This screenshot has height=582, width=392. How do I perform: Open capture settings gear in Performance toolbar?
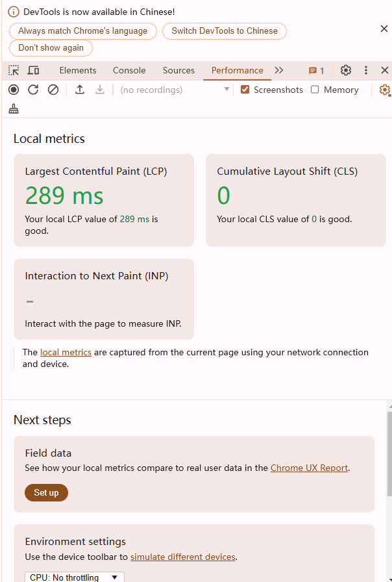coord(385,90)
